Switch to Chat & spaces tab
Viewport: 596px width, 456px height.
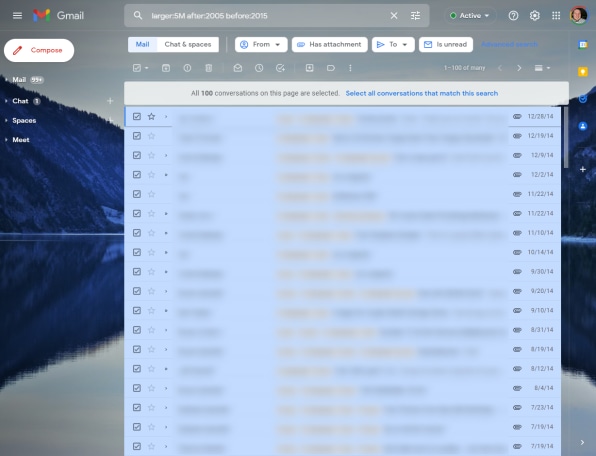point(188,44)
